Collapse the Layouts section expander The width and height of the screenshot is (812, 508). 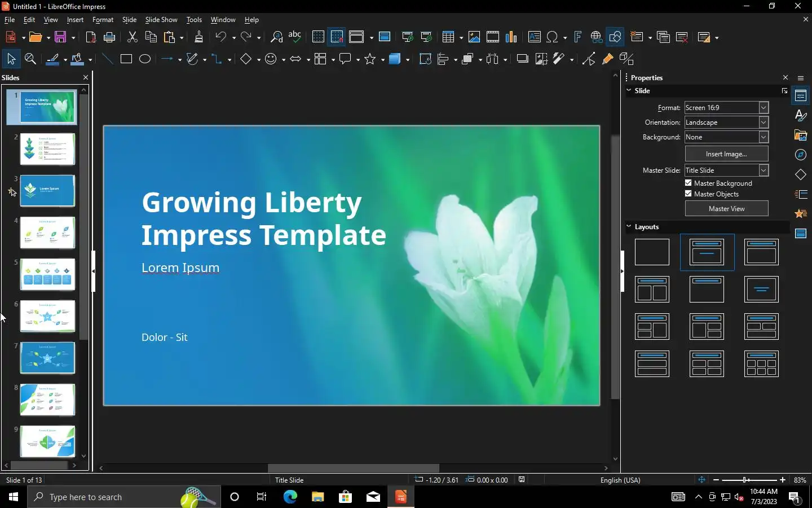pos(629,226)
